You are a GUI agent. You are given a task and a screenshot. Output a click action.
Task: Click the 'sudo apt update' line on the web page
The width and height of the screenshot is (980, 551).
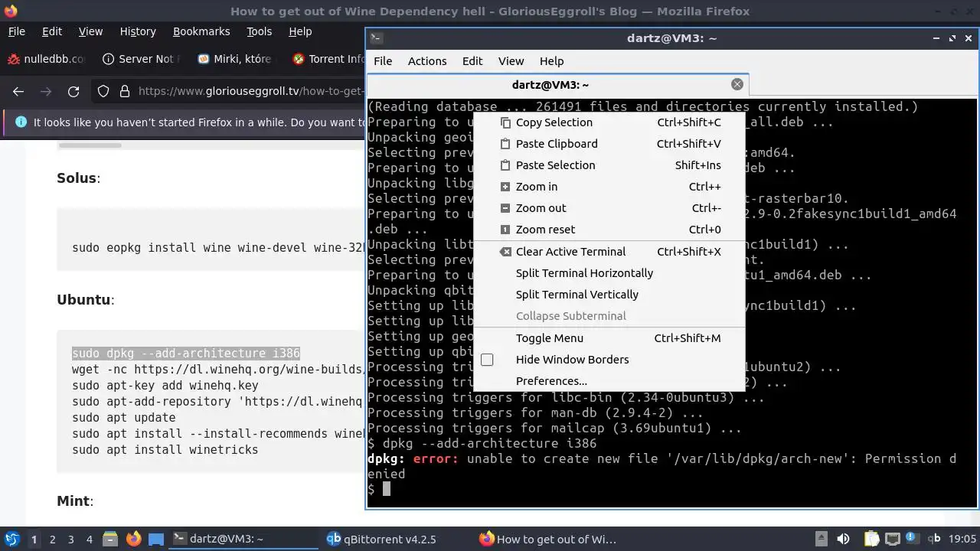click(124, 418)
